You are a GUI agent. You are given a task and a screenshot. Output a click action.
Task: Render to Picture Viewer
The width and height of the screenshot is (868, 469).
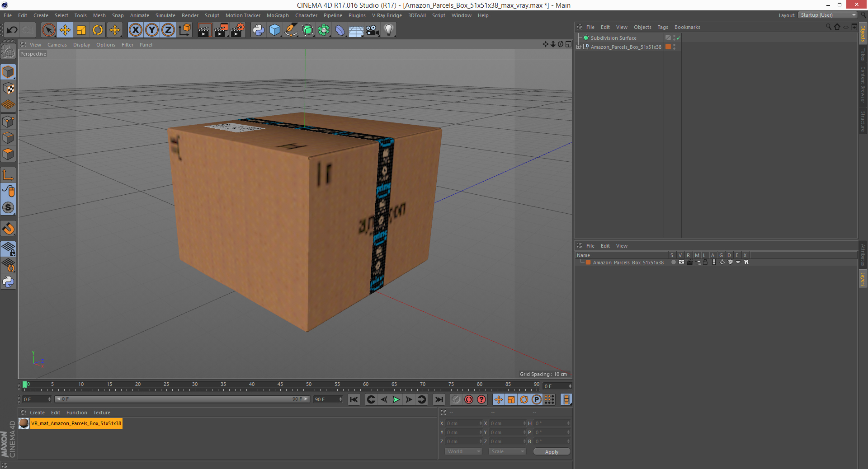coord(221,30)
